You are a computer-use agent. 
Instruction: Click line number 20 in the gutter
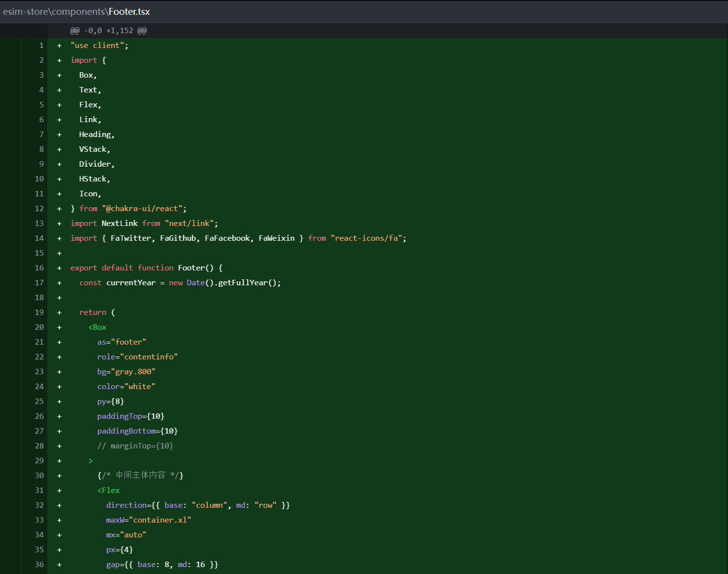pyautogui.click(x=40, y=327)
